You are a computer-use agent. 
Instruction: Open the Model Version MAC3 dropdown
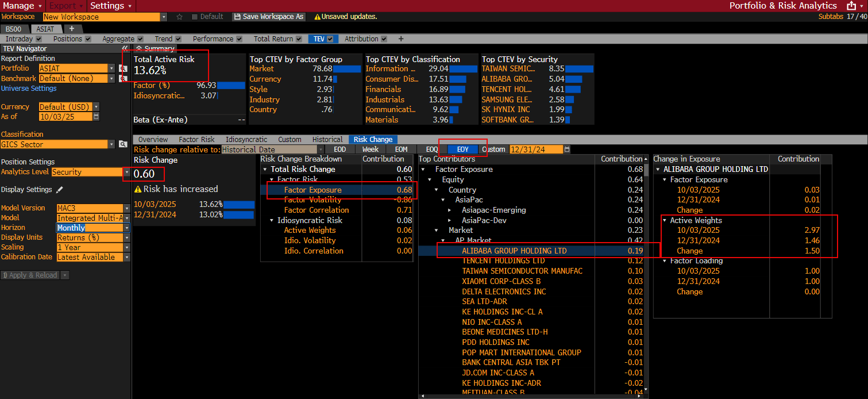coord(127,208)
